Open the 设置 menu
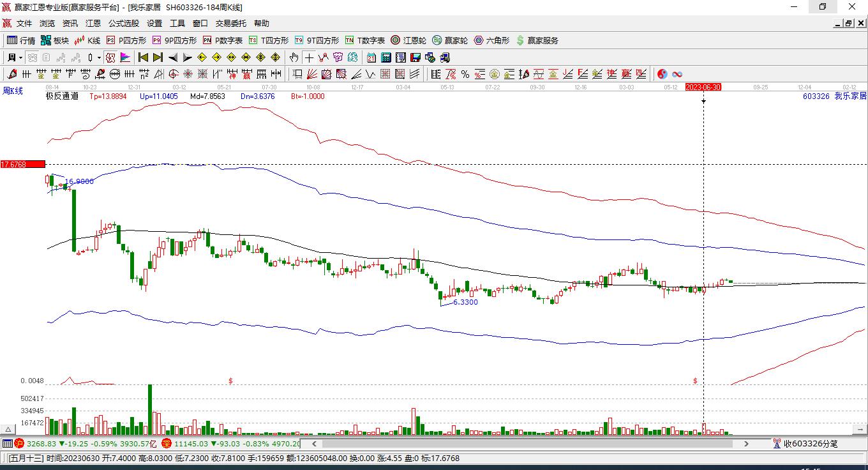 pos(154,24)
